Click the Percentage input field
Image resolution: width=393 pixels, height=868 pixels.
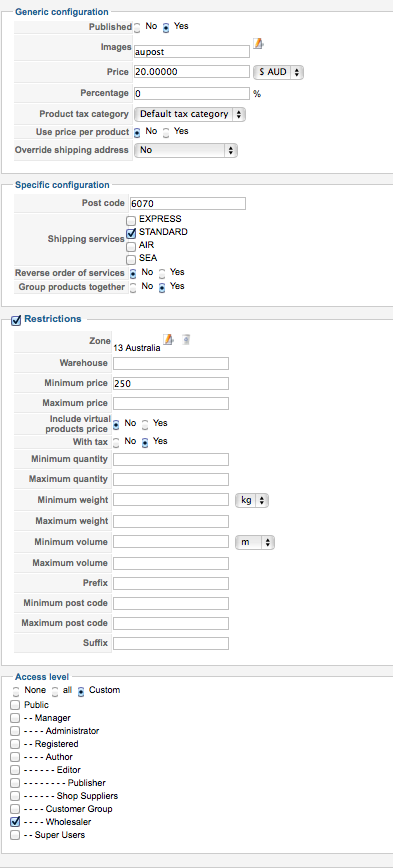pos(192,93)
